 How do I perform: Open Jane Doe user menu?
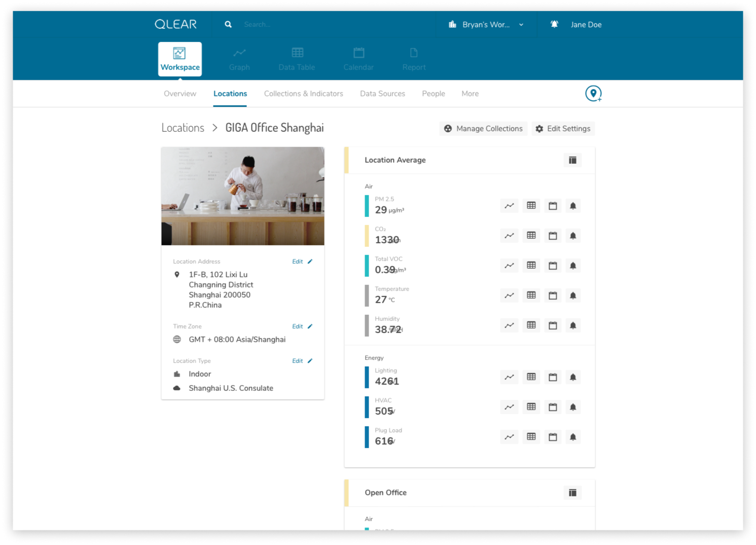586,24
